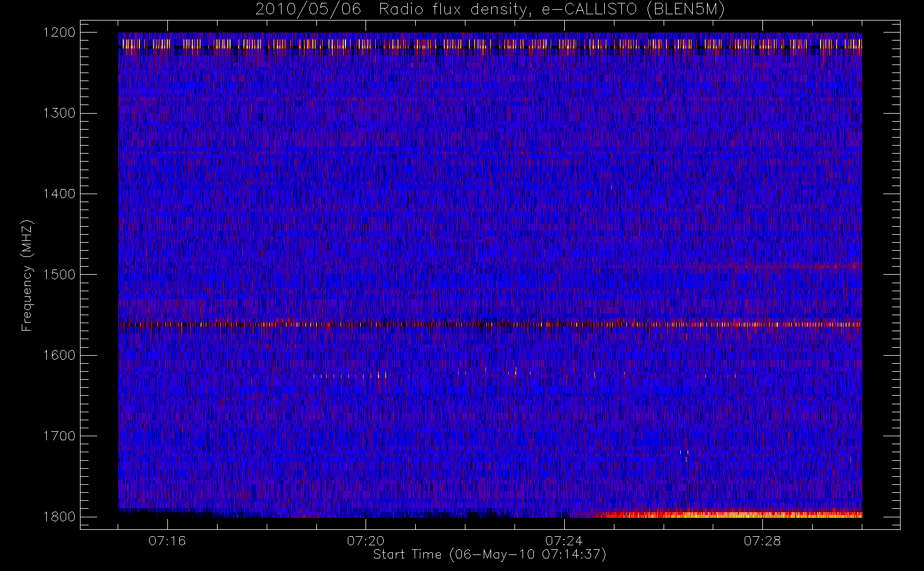
Task: Click the 07:16 time tick label
Action: tap(167, 541)
